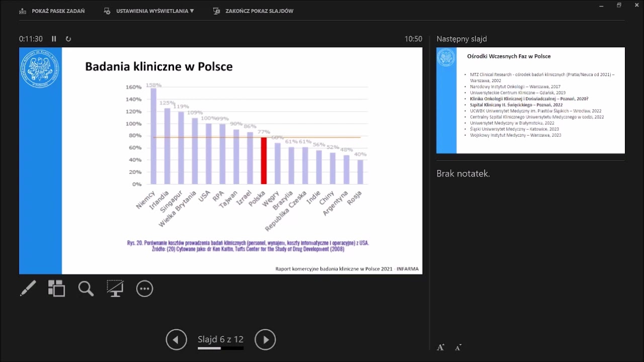This screenshot has height=362, width=644.
Task: Minimize the presenter view window
Action: coord(601,5)
